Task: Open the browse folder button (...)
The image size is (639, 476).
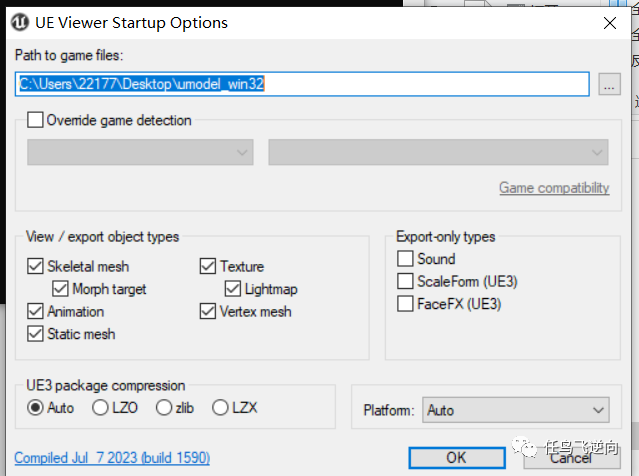Action: pos(609,84)
